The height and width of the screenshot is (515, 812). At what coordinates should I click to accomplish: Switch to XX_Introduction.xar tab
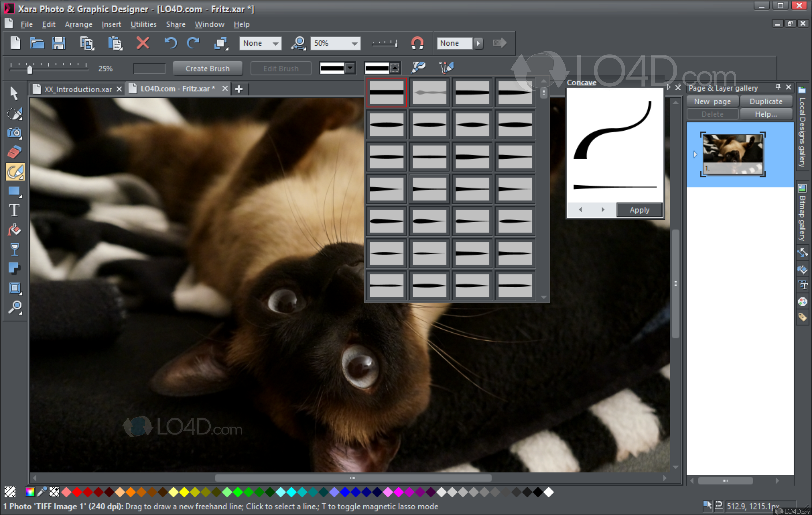[78, 89]
